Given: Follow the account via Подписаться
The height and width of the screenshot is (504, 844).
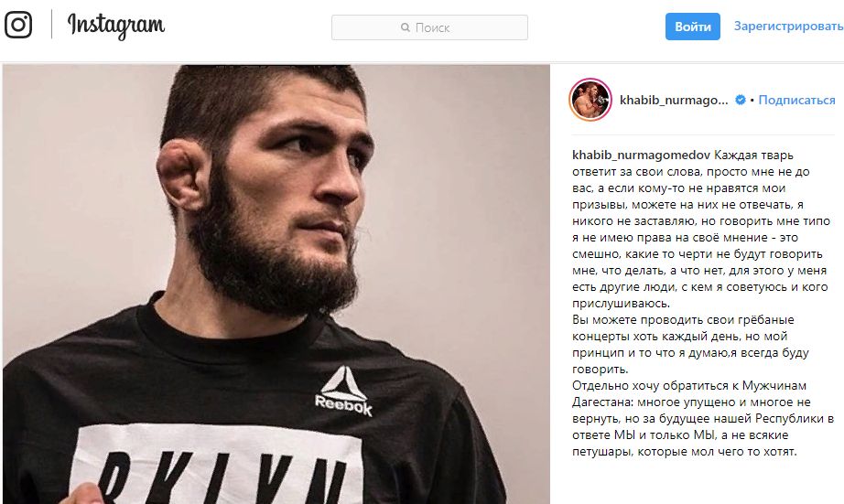Looking at the screenshot, I should coord(796,100).
